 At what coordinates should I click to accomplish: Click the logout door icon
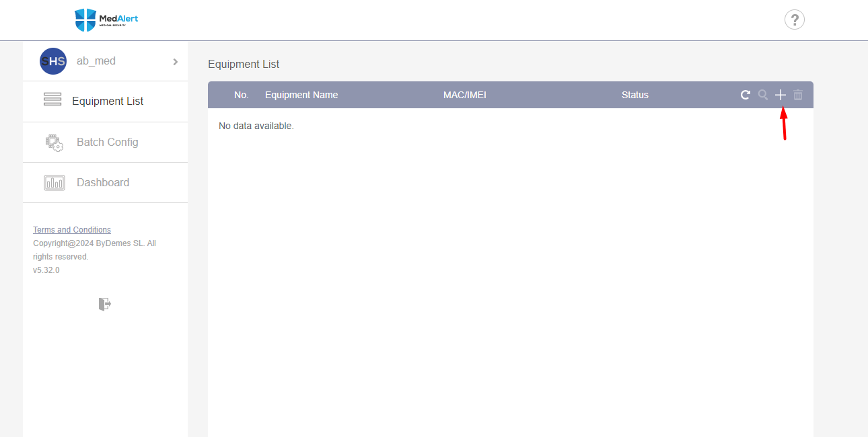(x=104, y=304)
